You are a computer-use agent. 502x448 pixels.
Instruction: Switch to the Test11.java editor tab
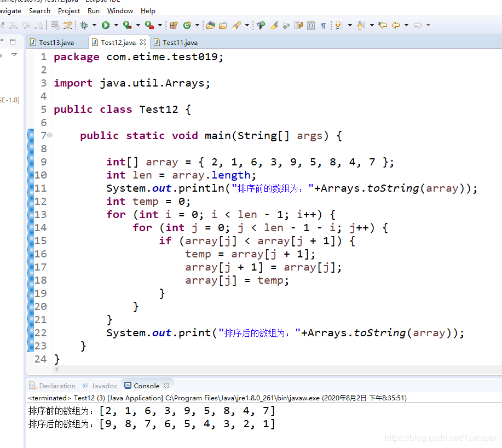pos(180,42)
